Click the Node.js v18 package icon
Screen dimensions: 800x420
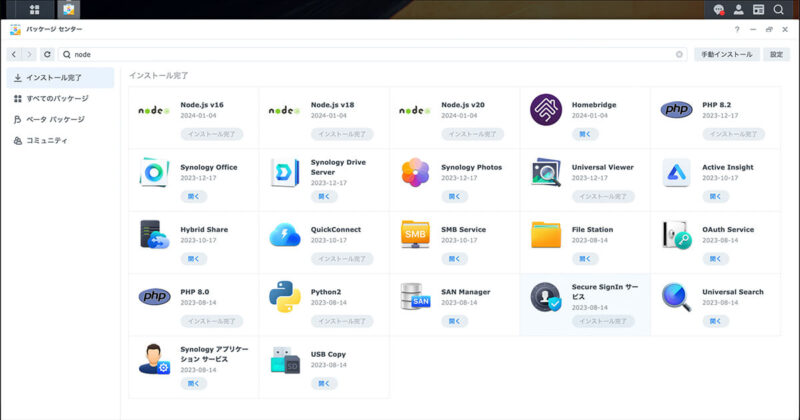(x=284, y=110)
